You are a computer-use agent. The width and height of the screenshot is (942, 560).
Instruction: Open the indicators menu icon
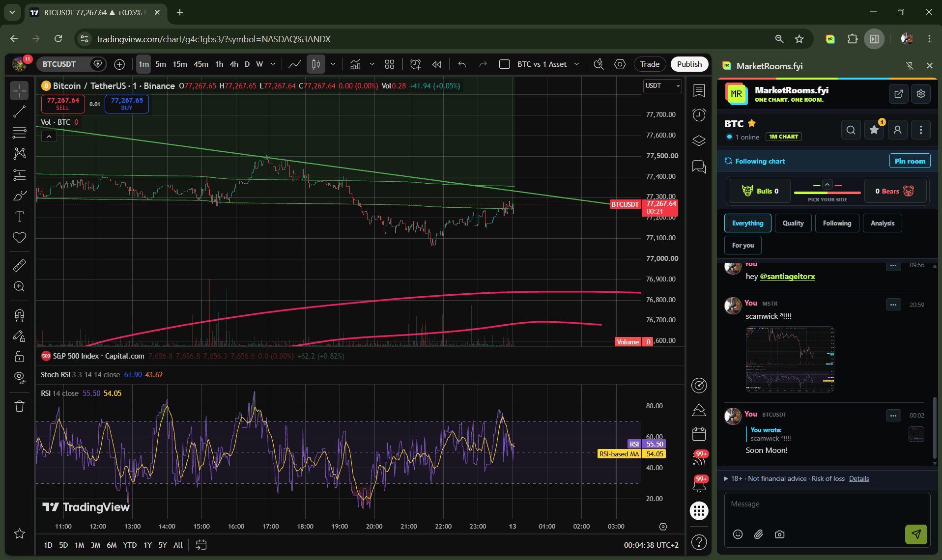355,64
